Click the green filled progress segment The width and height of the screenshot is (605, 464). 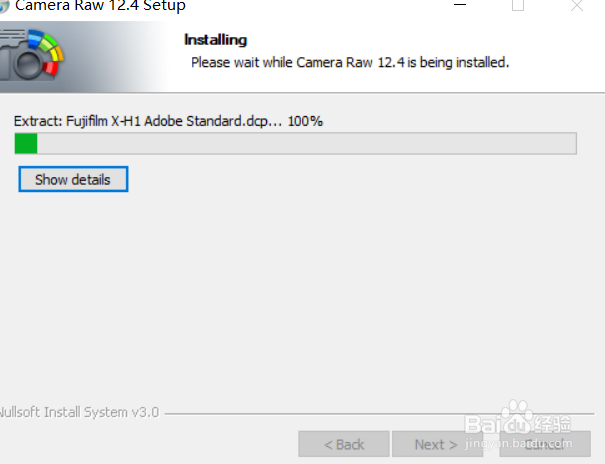click(26, 143)
